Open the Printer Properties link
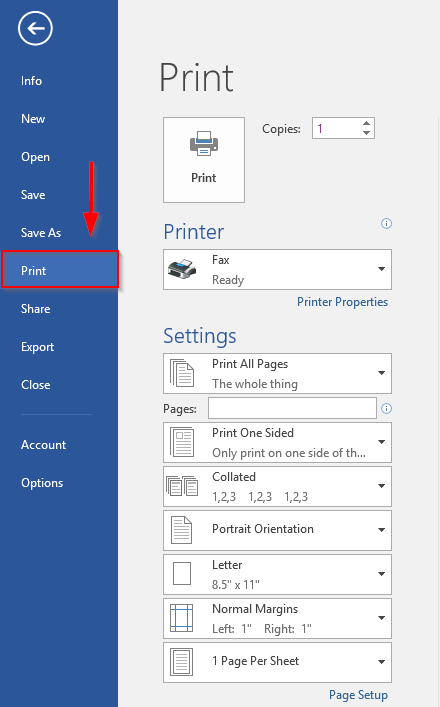 click(x=342, y=302)
